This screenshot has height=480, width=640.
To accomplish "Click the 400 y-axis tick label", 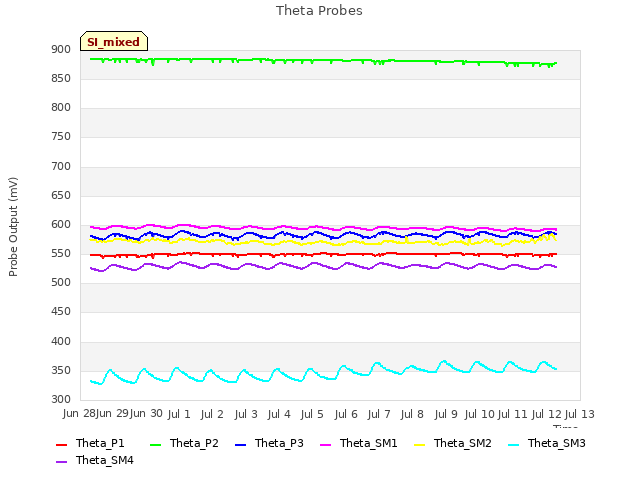I will pyautogui.click(x=61, y=341).
